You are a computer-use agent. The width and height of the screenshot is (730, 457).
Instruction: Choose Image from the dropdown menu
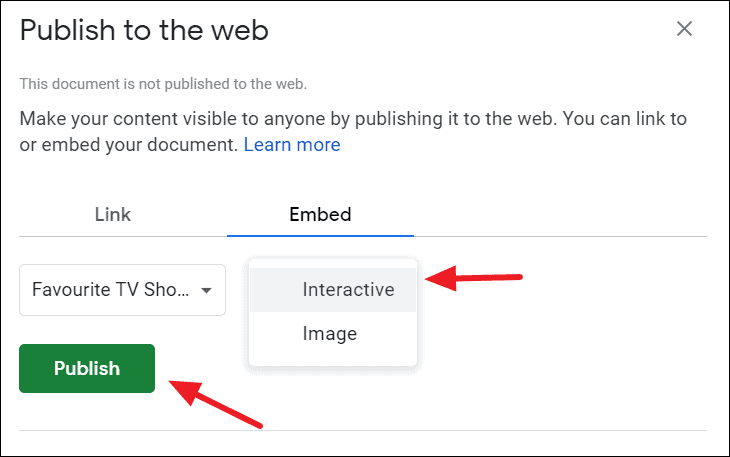332,333
